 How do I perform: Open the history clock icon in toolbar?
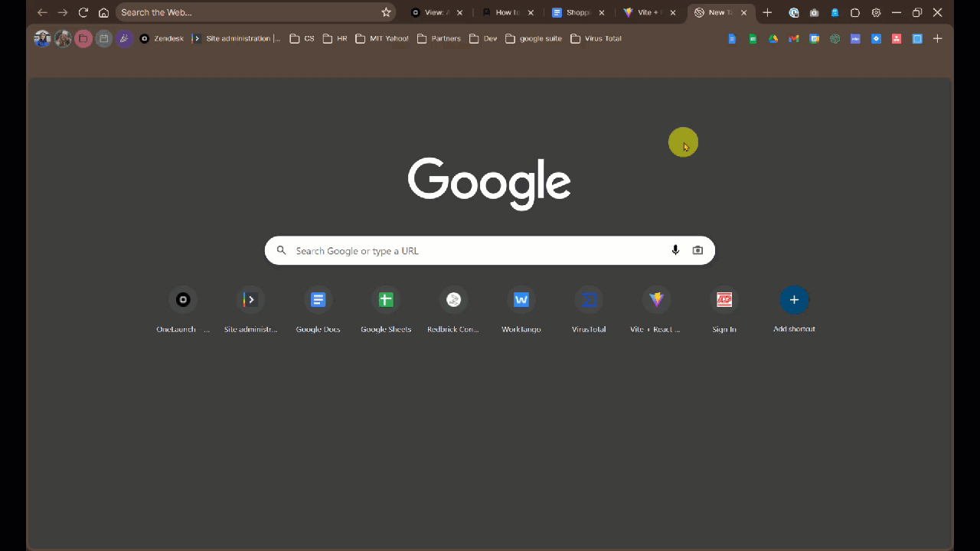(794, 12)
